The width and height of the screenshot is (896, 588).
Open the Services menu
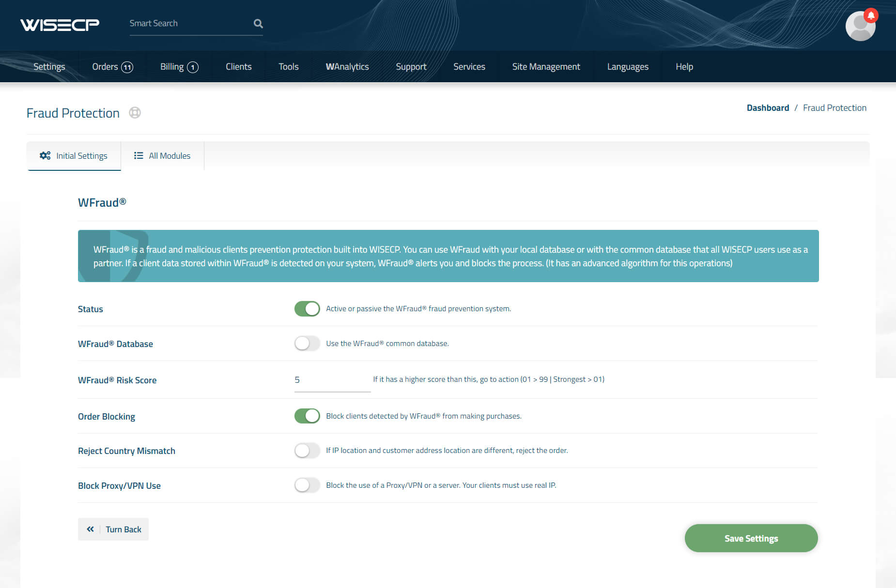coord(469,67)
